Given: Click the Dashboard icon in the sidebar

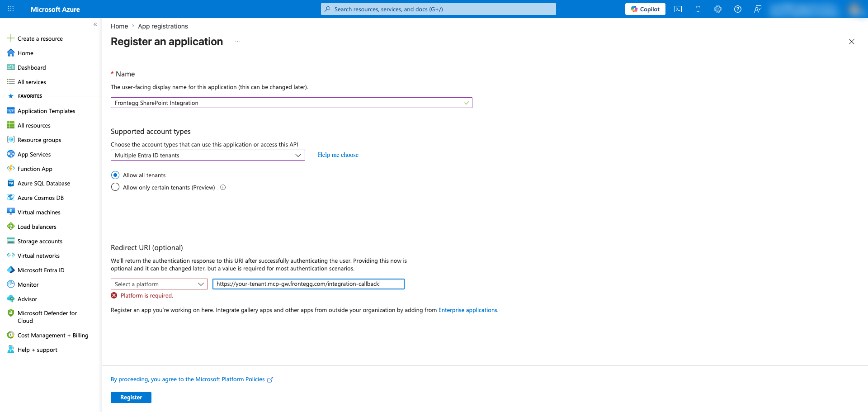Looking at the screenshot, I should [x=11, y=67].
